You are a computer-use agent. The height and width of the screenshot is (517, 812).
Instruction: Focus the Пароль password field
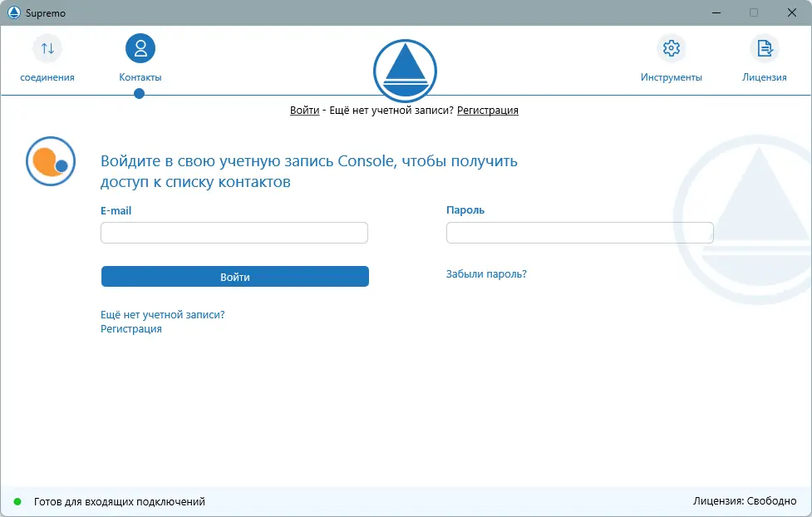coord(580,233)
